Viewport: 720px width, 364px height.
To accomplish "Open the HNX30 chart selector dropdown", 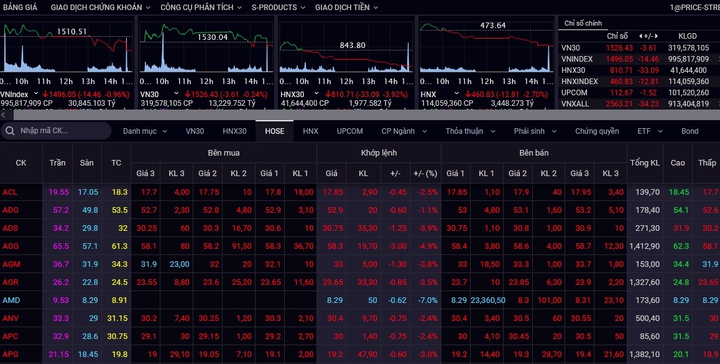I will point(316,94).
